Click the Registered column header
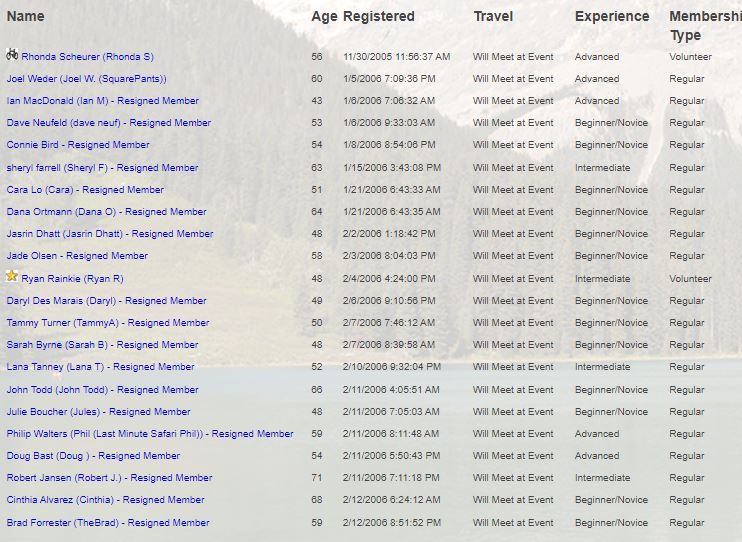 coord(378,16)
